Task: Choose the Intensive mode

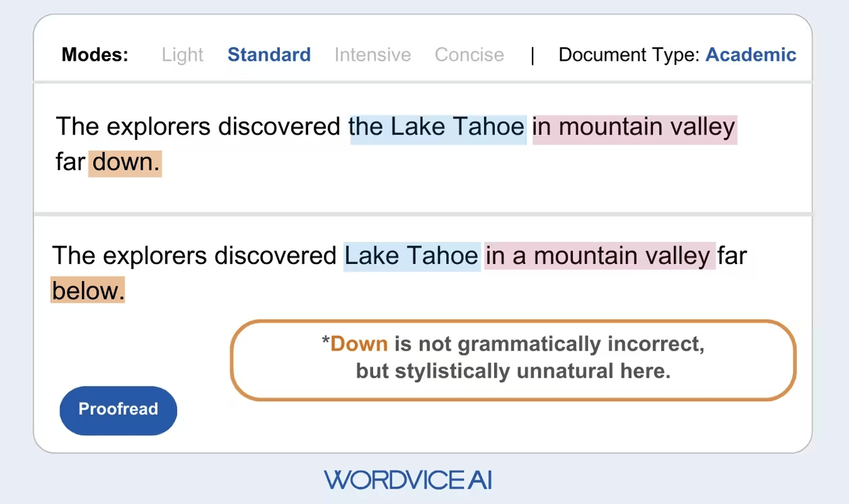Action: [372, 55]
